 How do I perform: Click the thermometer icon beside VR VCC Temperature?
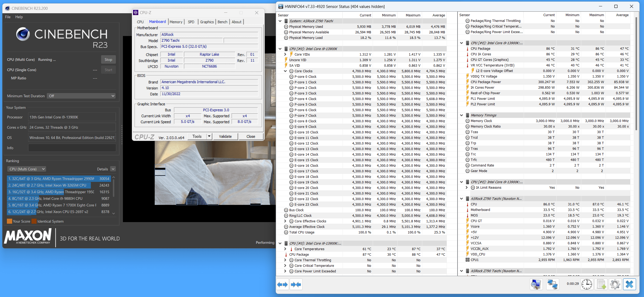(x=468, y=65)
